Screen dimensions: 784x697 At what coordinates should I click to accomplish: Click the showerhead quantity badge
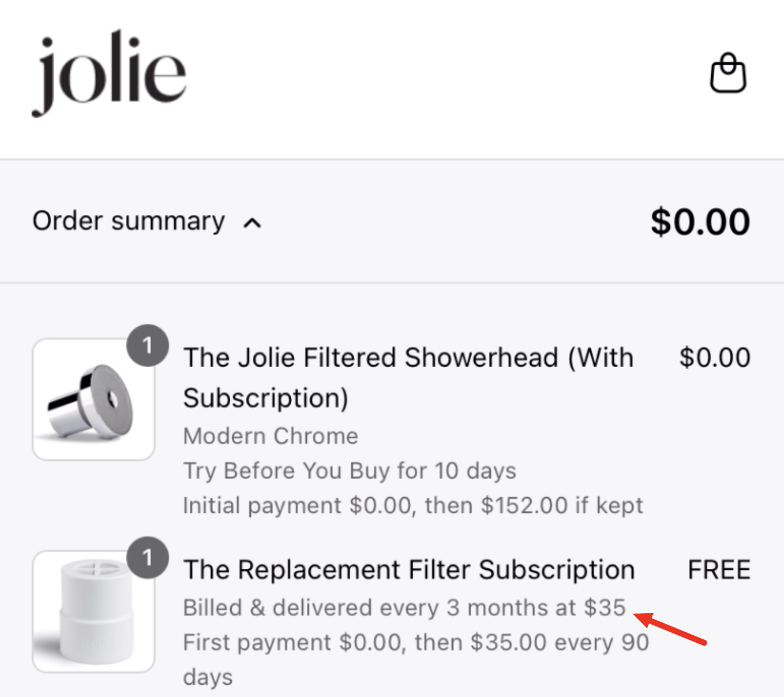[x=147, y=346]
